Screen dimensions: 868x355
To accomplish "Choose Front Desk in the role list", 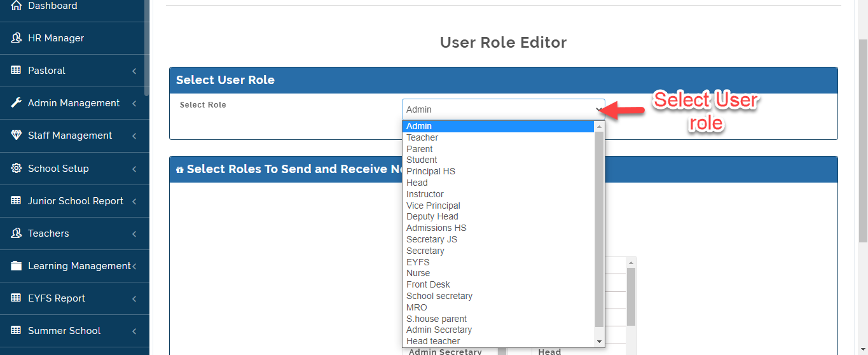I will coord(499,284).
